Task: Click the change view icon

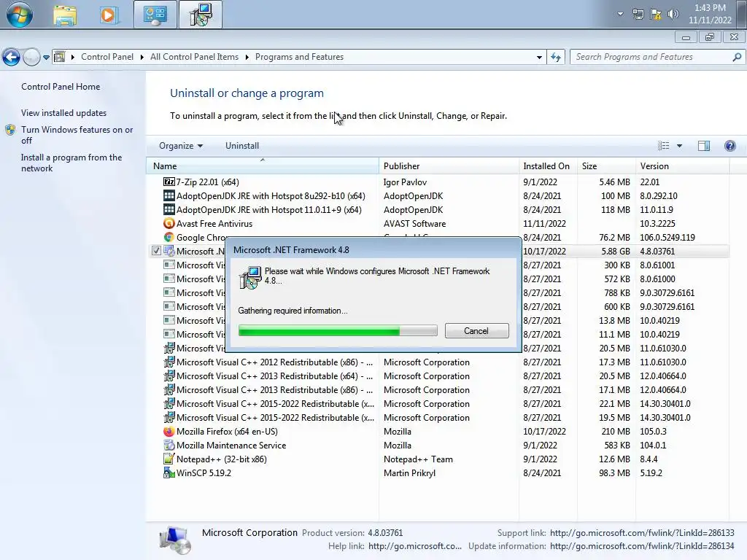Action: tap(663, 146)
